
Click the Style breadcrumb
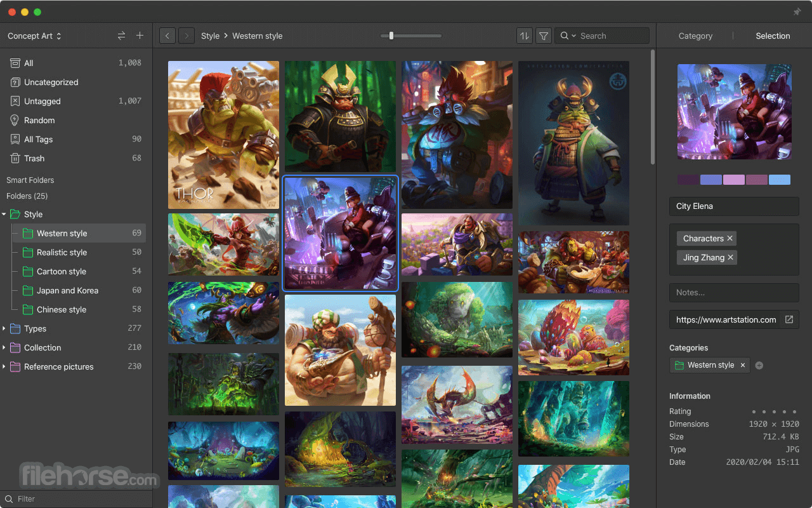(x=210, y=36)
